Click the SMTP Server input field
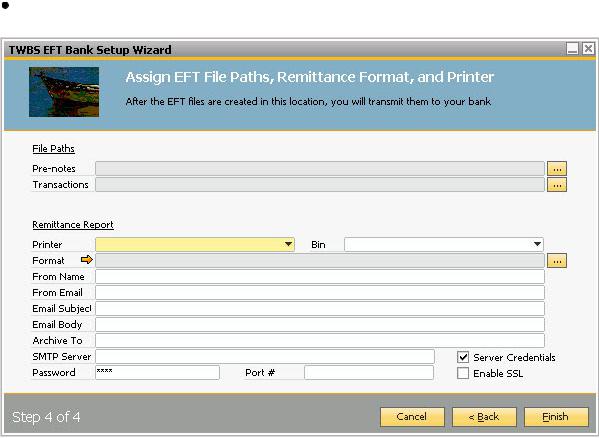The image size is (599, 438). click(265, 356)
